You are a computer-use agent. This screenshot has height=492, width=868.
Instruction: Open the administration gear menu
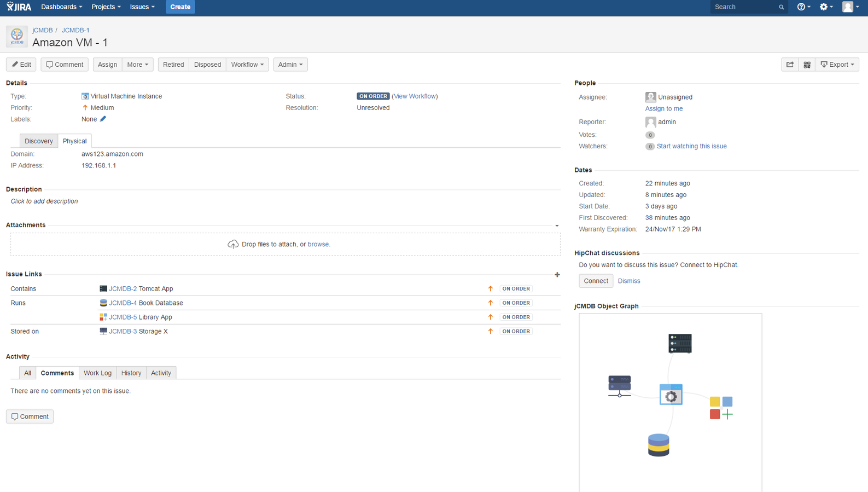coord(826,7)
